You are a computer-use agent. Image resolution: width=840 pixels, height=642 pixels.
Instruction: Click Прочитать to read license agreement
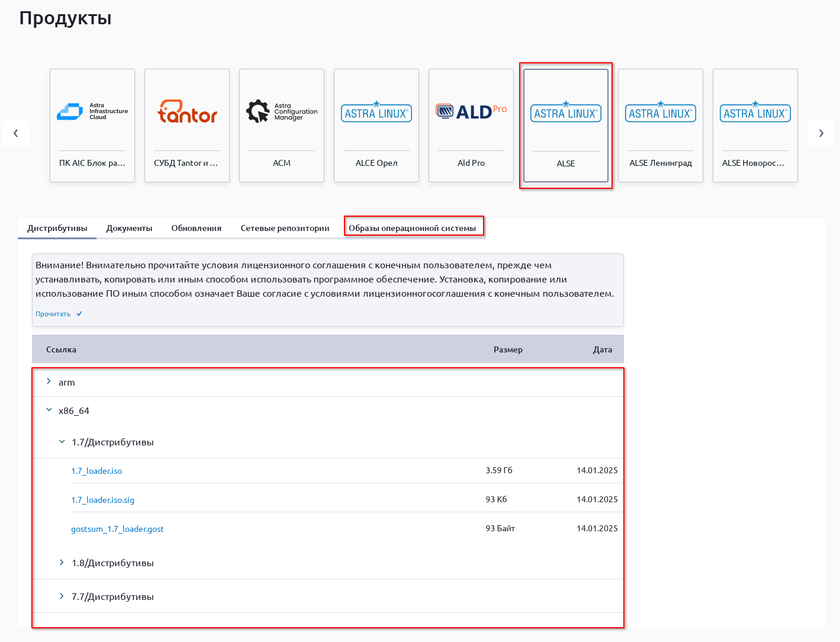pyautogui.click(x=53, y=314)
